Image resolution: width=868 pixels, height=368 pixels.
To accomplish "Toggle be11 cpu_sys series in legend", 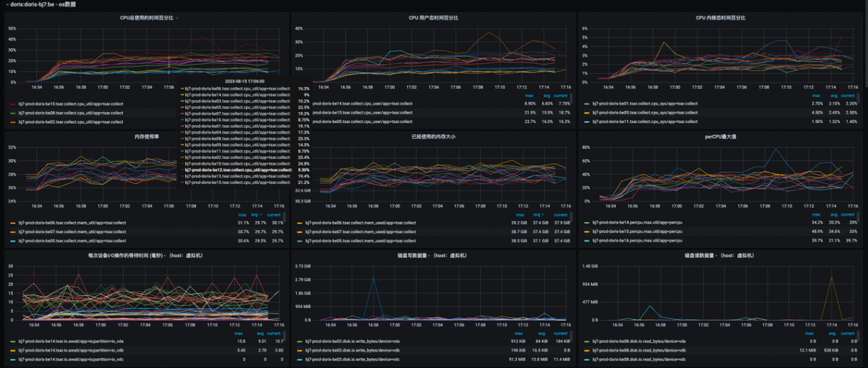I will pos(645,121).
